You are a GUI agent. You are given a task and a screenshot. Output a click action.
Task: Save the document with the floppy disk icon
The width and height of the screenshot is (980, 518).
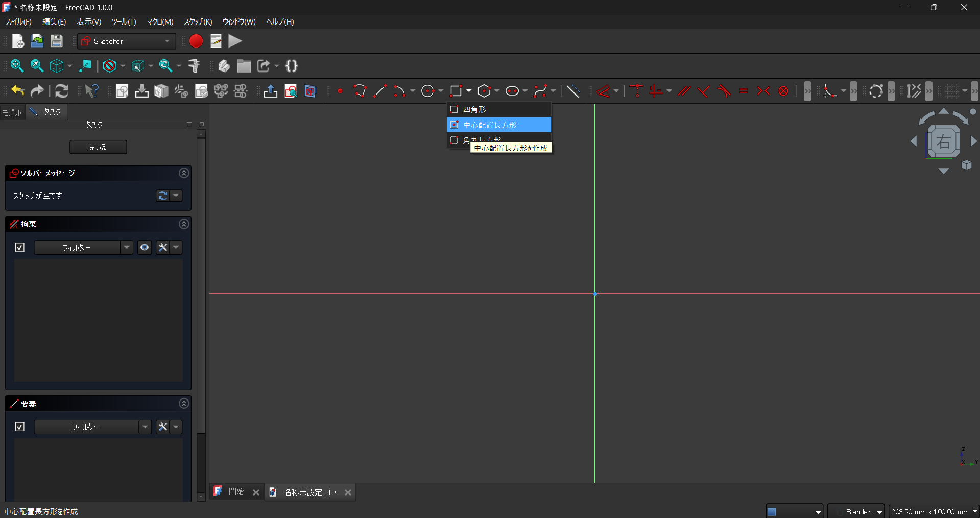click(x=57, y=41)
